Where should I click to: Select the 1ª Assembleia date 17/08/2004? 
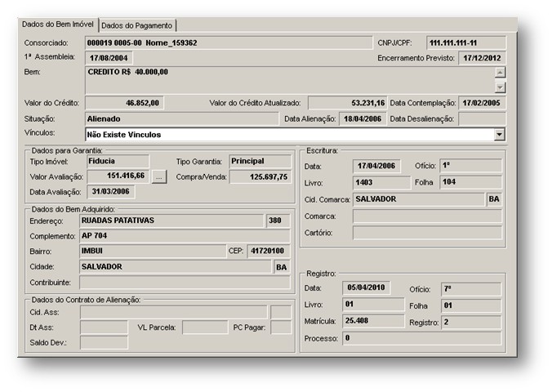(109, 58)
